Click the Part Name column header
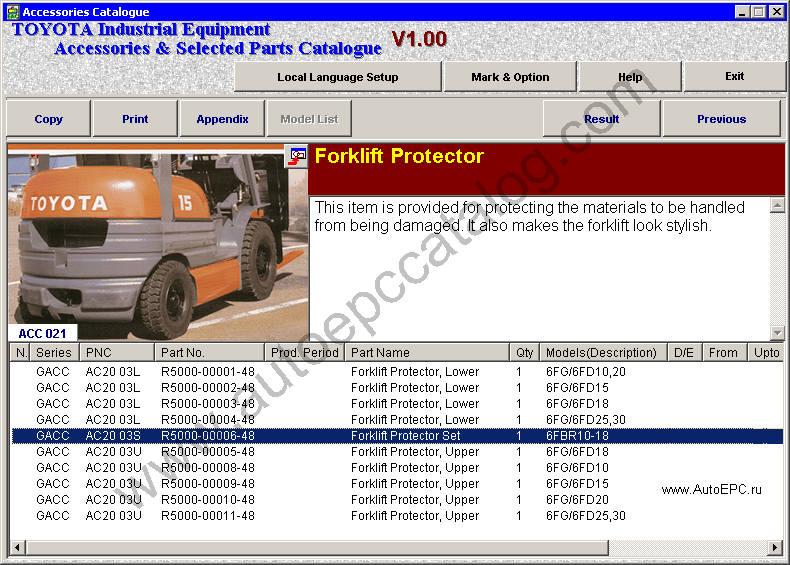 [x=427, y=352]
